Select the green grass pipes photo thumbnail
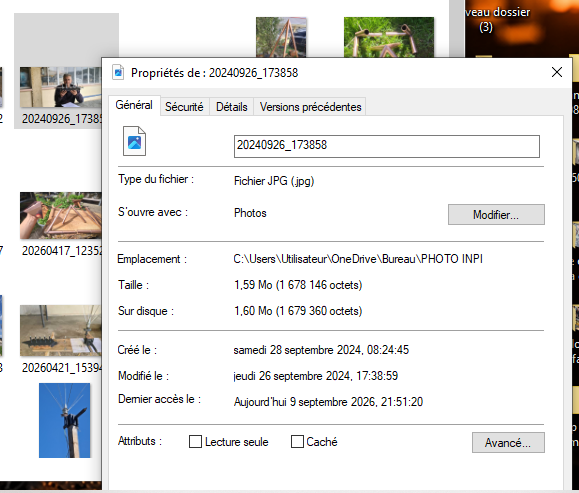The image size is (579, 493). (x=389, y=37)
